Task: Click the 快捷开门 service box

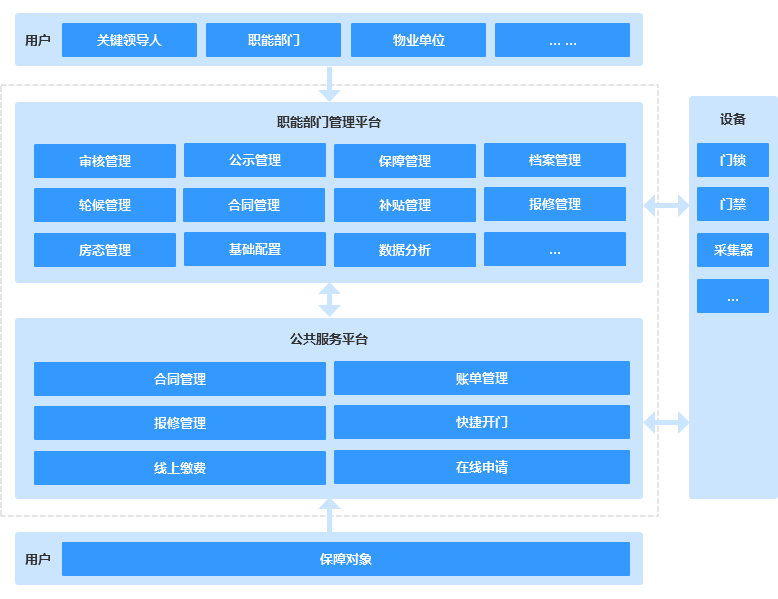Action: 482,422
